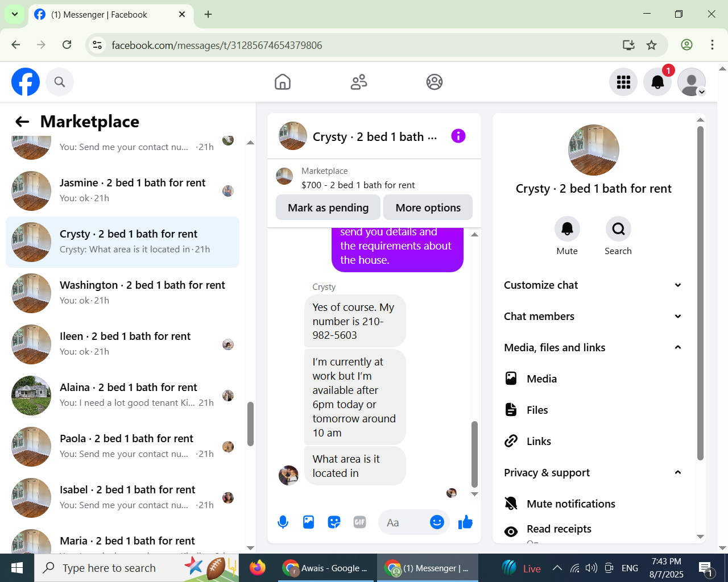Viewport: 728px width, 582px height.
Task: Open Firefox from the taskbar
Action: (258, 568)
